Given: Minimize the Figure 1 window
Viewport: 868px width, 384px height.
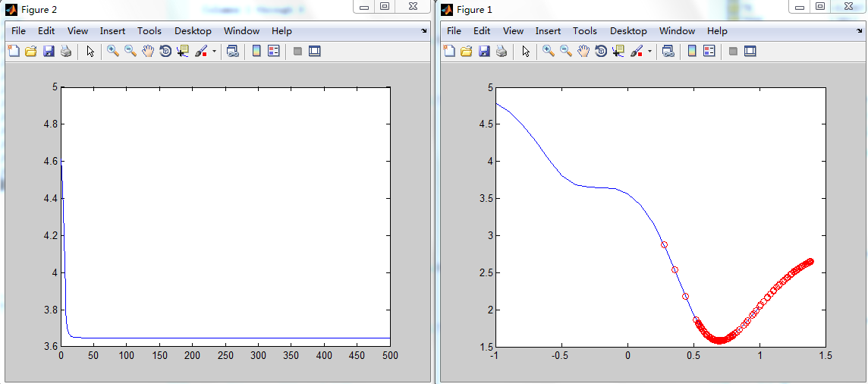Looking at the screenshot, I should tap(800, 7).
